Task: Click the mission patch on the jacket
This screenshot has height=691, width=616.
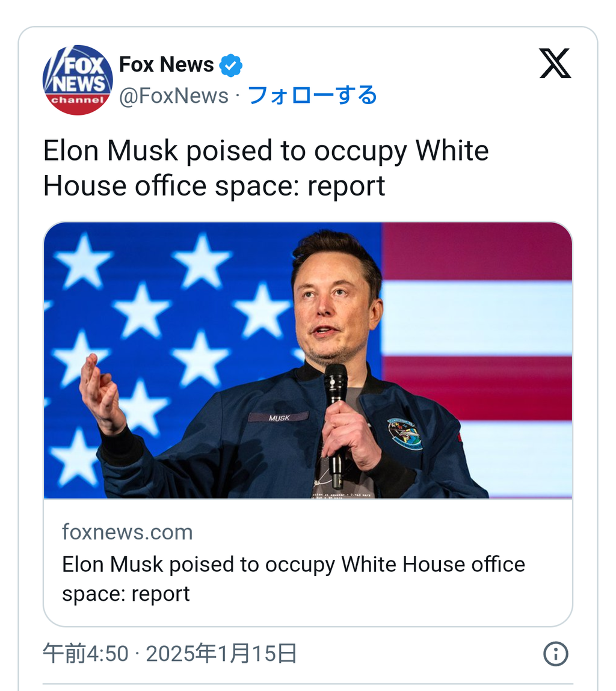Action: tap(404, 434)
